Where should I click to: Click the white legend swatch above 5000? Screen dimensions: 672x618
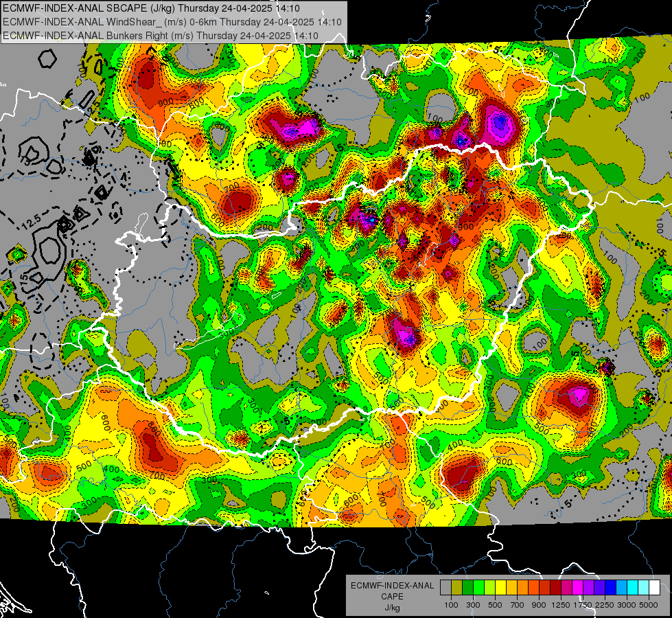(655, 588)
